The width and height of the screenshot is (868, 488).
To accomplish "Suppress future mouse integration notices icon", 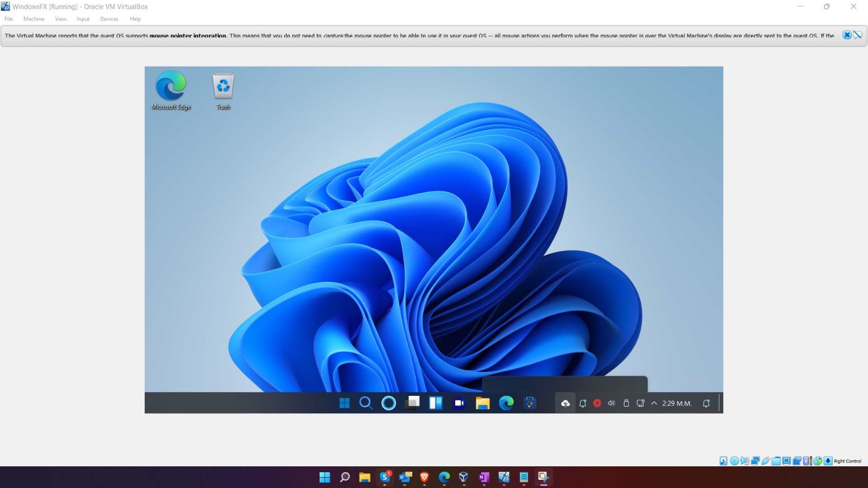I will pyautogui.click(x=857, y=35).
